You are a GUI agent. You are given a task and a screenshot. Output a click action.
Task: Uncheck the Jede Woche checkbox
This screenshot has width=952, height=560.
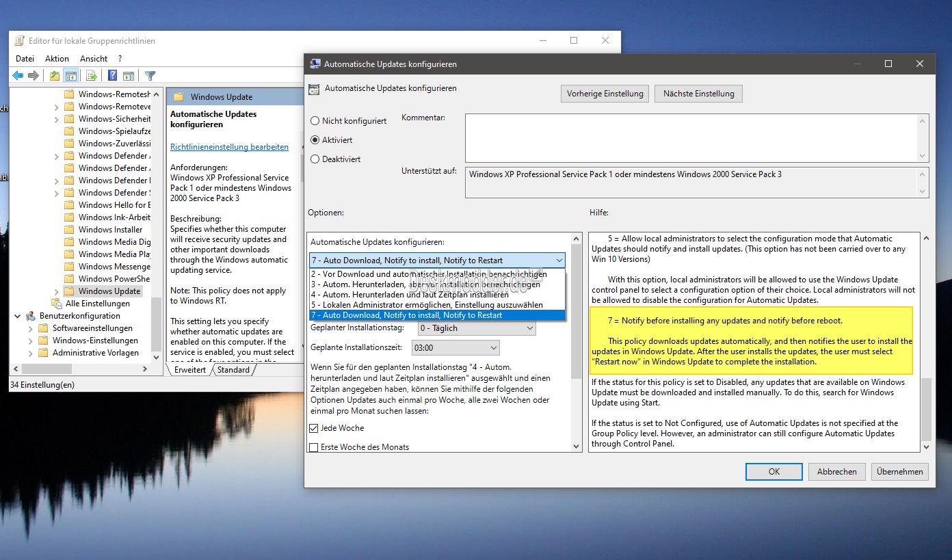pyautogui.click(x=314, y=428)
